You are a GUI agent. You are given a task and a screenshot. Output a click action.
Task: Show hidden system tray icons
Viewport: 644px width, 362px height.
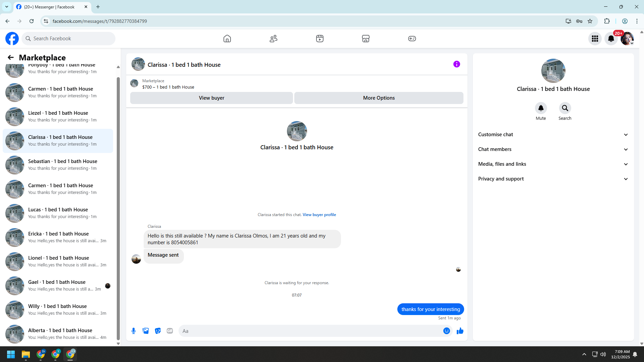(584, 354)
